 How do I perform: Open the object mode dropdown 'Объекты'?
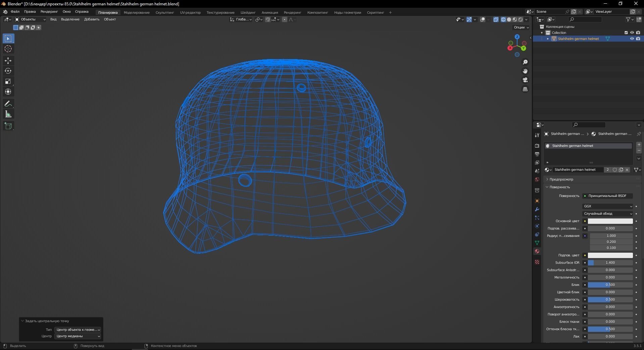(30, 19)
